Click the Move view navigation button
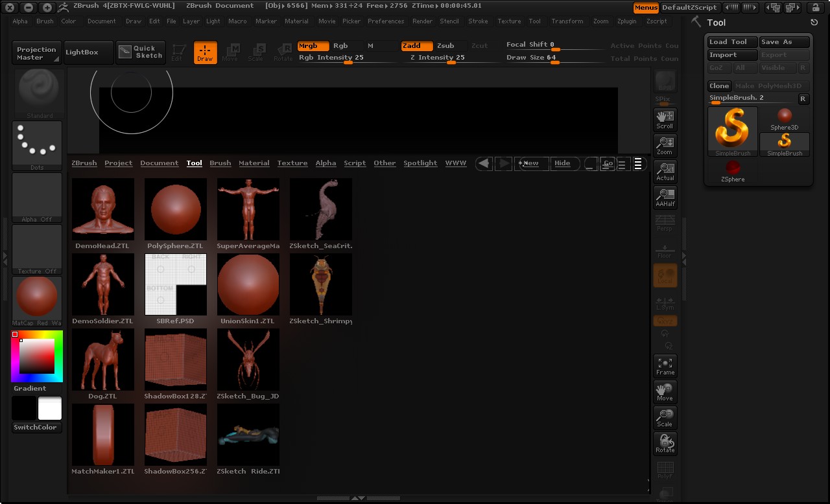This screenshot has height=504, width=830. coord(665,391)
